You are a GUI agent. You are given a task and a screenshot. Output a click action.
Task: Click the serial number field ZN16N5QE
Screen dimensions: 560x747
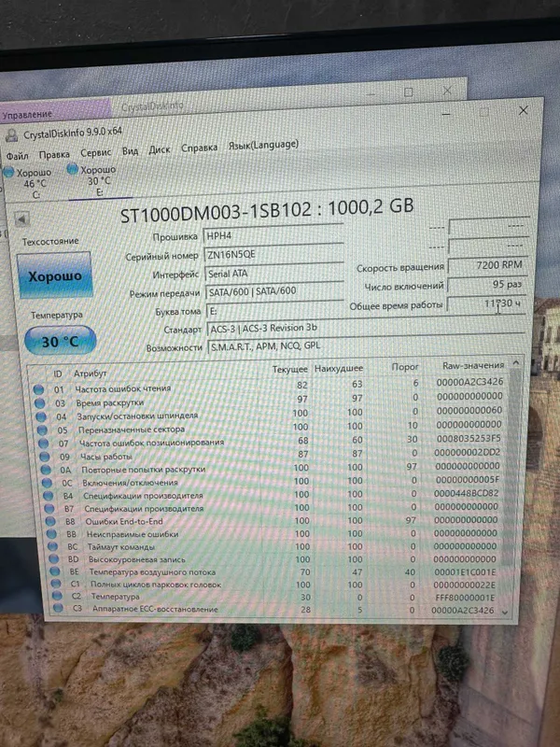tap(274, 254)
